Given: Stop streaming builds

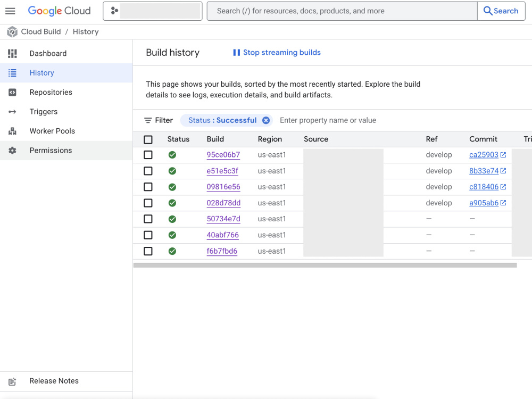Looking at the screenshot, I should click(277, 53).
